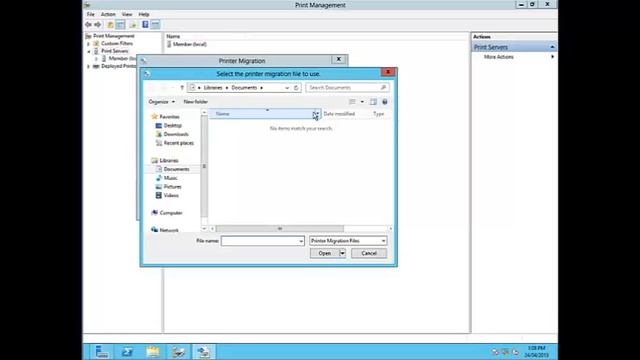
Task: Open the Organize dropdown
Action: (x=162, y=102)
